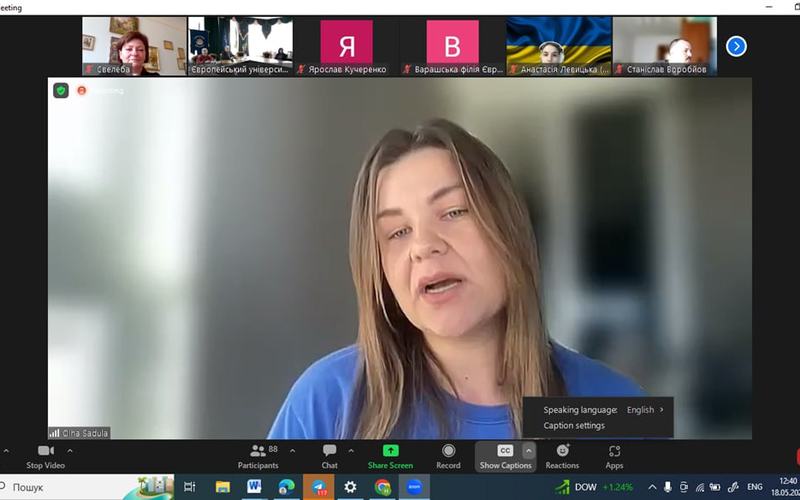
Task: Toggle Stop Video camera button
Action: coord(46,457)
